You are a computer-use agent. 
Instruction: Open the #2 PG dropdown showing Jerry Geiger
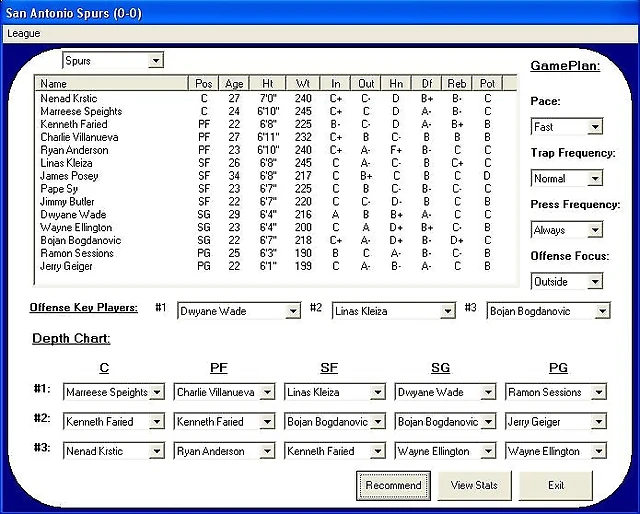[556, 421]
